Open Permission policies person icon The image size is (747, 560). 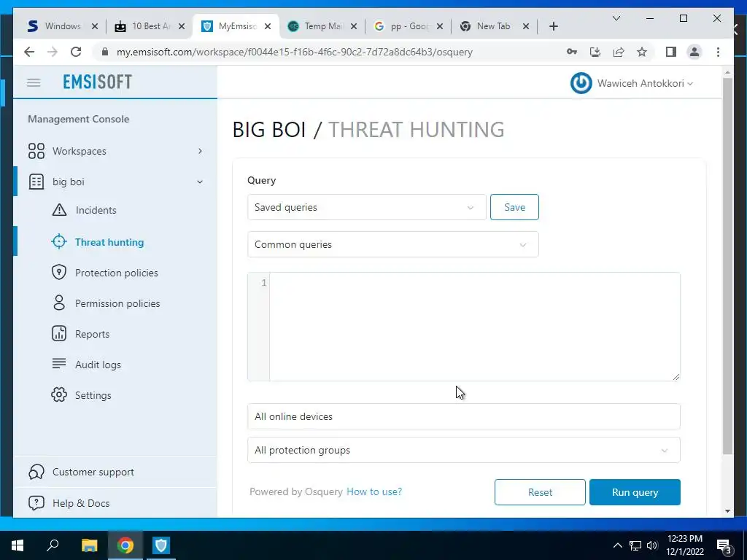click(x=59, y=303)
